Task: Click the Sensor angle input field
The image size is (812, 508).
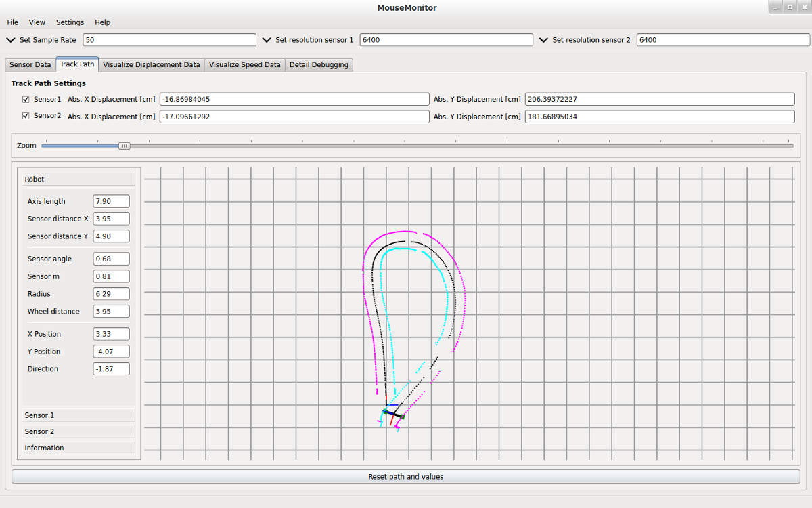Action: pos(111,259)
